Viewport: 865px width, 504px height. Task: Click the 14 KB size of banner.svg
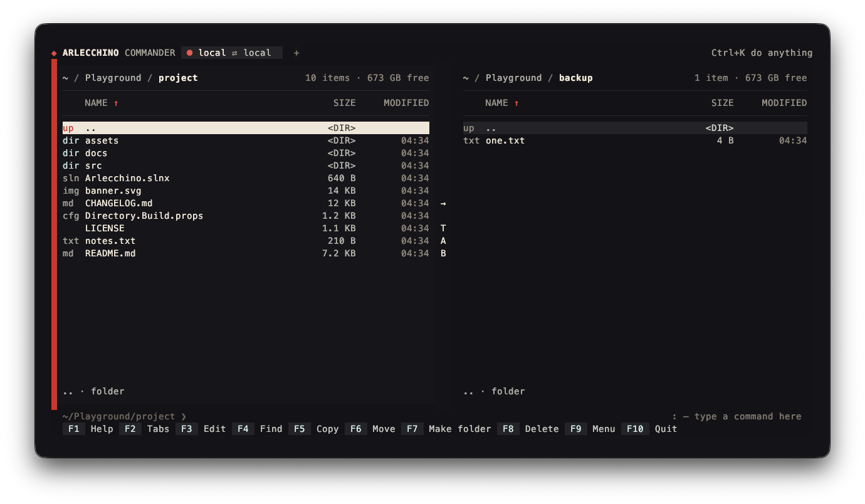(x=342, y=191)
